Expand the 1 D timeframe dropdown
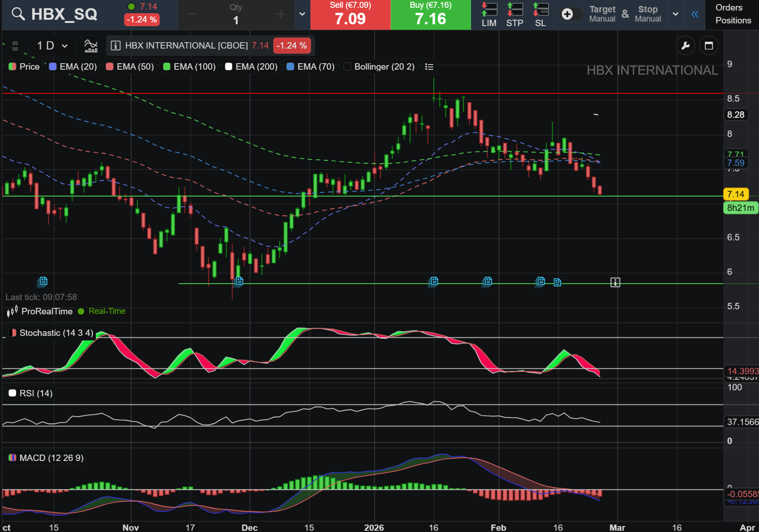 coord(52,45)
